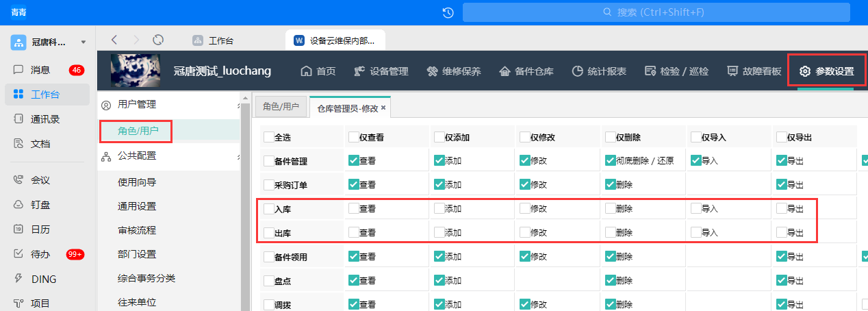The width and height of the screenshot is (868, 311).
Task: Open the history clock icon
Action: [448, 12]
